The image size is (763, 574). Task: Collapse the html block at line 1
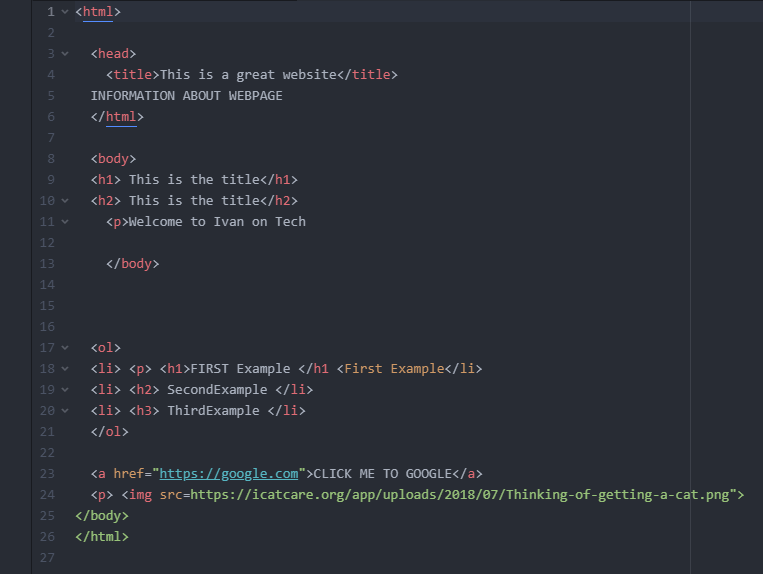[65, 12]
